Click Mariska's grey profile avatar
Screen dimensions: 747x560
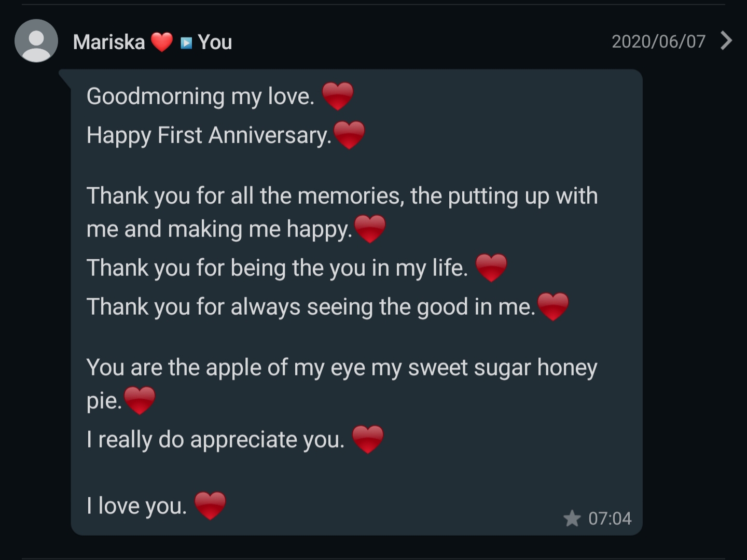[x=36, y=41]
